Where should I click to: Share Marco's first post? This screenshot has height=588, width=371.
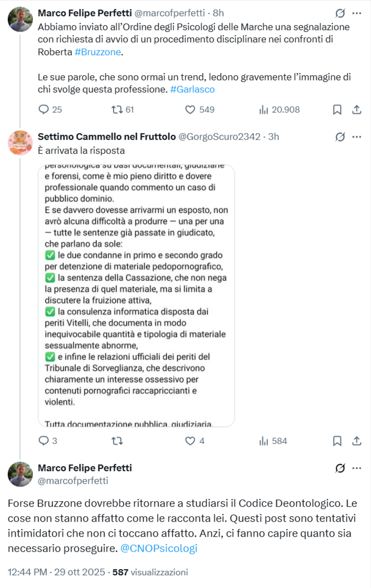(x=357, y=110)
